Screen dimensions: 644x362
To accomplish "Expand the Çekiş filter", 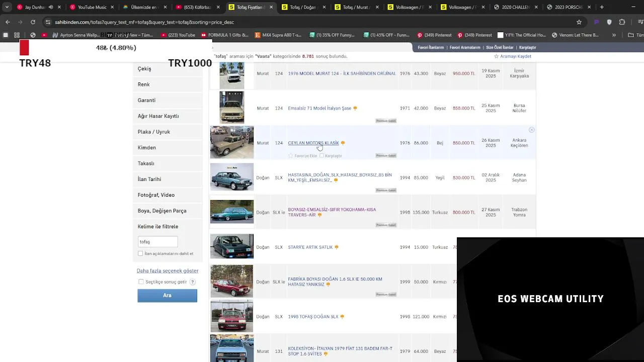I will (x=168, y=68).
